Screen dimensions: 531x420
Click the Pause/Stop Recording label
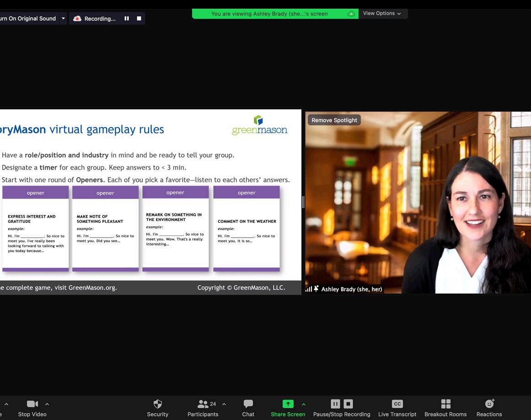click(342, 414)
